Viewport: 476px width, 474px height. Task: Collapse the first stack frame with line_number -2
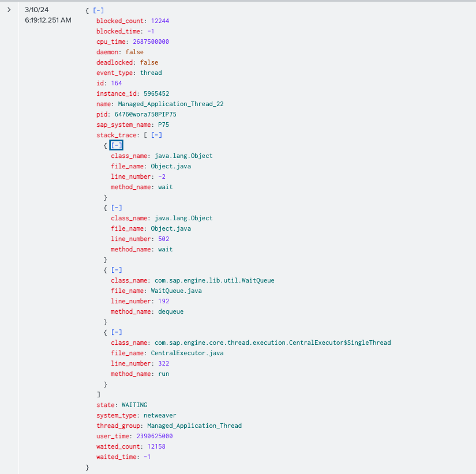pos(116,145)
